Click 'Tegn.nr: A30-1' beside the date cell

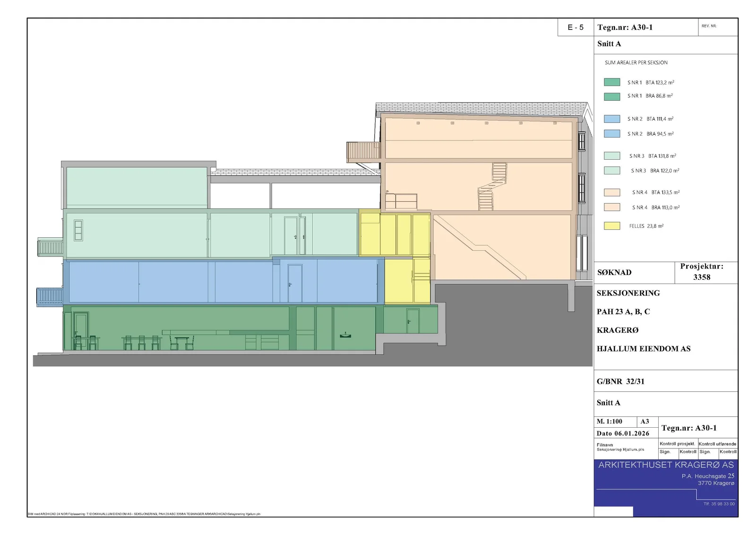(689, 428)
